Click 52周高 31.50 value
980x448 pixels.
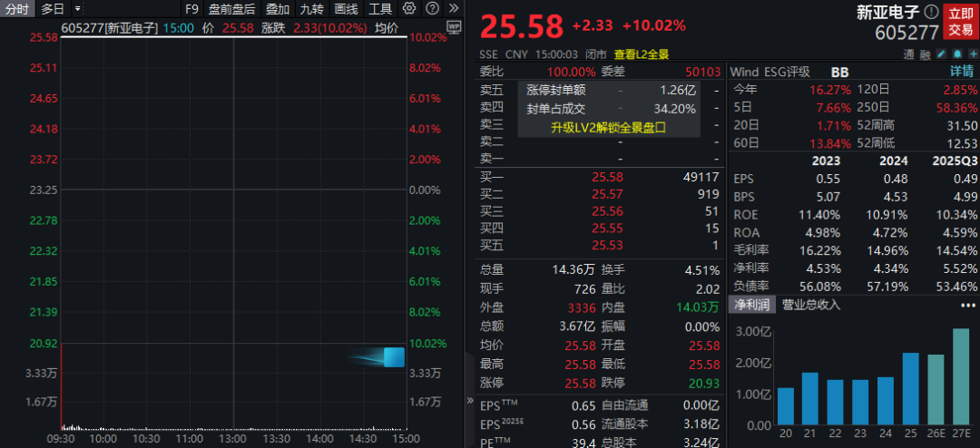[962, 125]
